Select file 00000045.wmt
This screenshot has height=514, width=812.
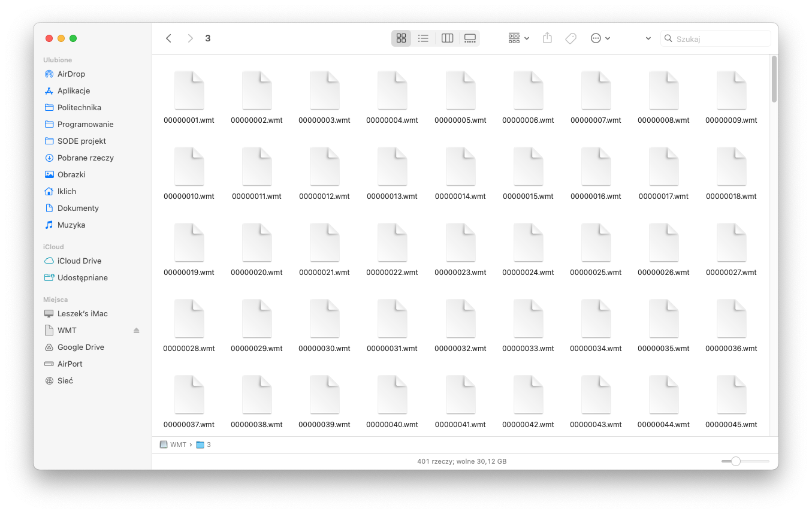[731, 403]
